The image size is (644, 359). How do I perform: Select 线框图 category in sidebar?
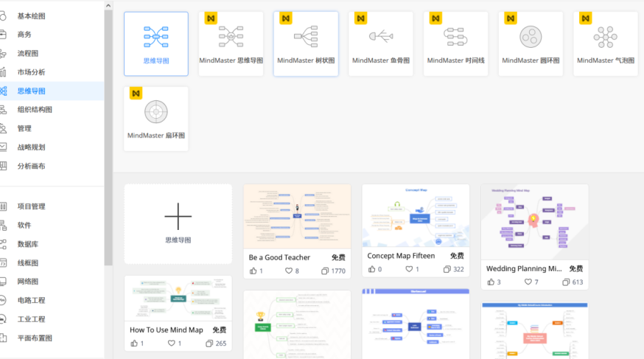click(52, 263)
